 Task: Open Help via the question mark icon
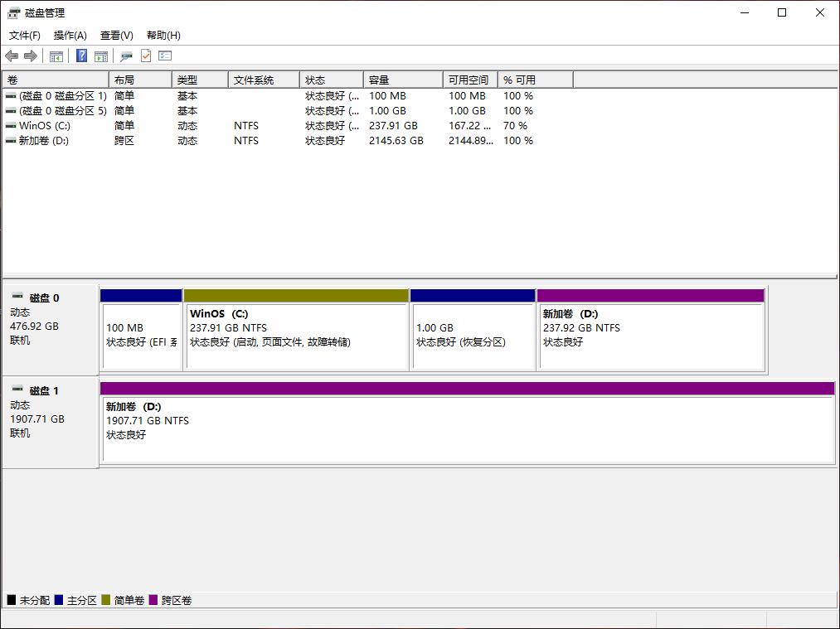(x=80, y=56)
